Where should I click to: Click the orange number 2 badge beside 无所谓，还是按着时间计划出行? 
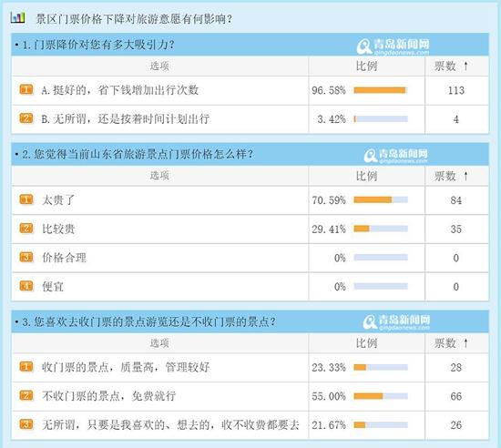[x=26, y=118]
